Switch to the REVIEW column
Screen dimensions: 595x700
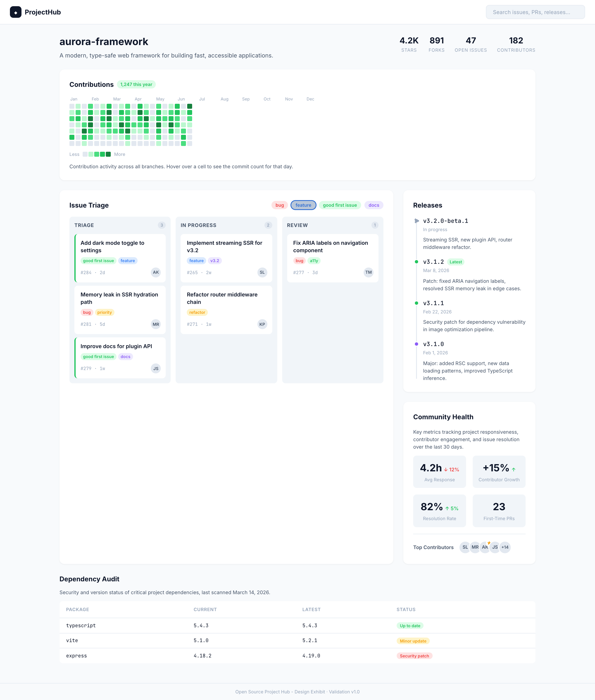coord(297,225)
